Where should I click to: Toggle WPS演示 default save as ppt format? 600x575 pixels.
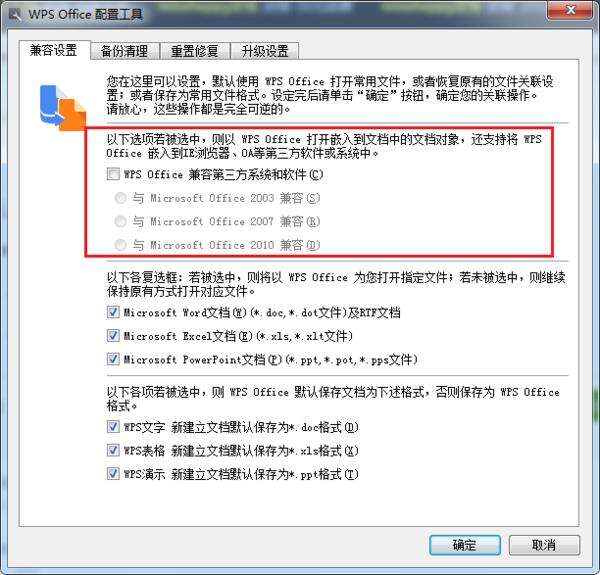113,474
